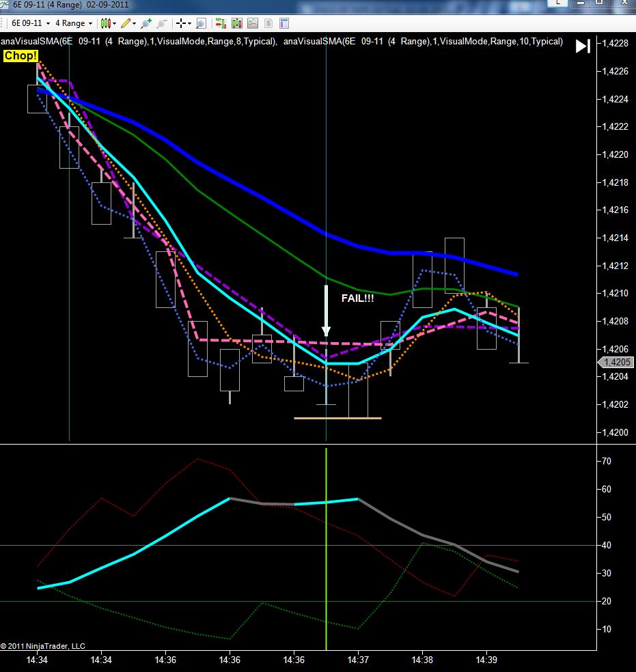Click the greyed-out Strategies icon
Image resolution: width=636 pixels, height=672 pixels.
click(x=268, y=23)
